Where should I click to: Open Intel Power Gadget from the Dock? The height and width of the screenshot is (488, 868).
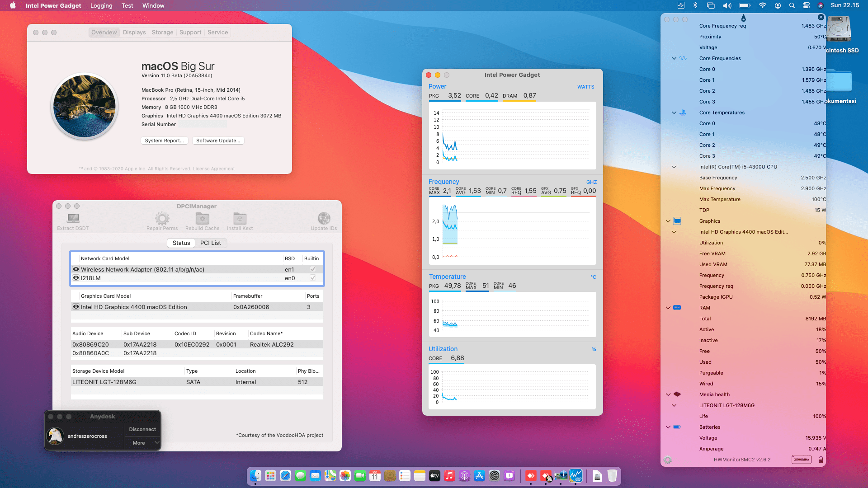pyautogui.click(x=576, y=476)
